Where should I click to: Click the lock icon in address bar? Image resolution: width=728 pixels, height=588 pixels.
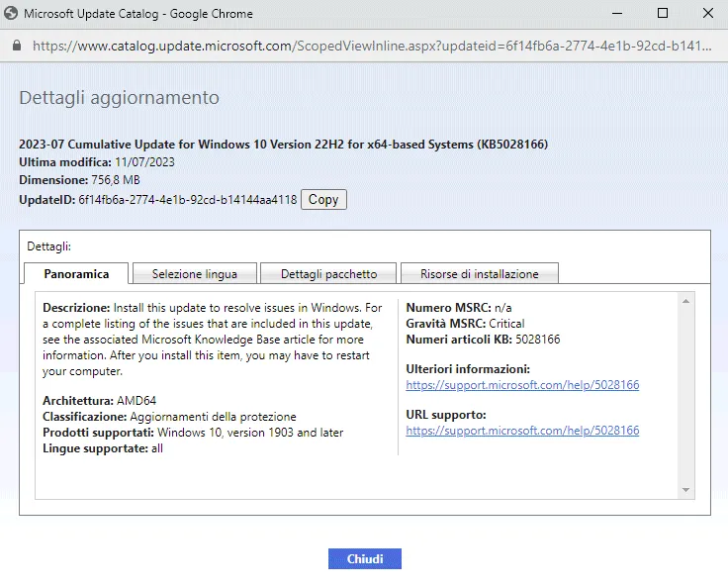coord(17,46)
